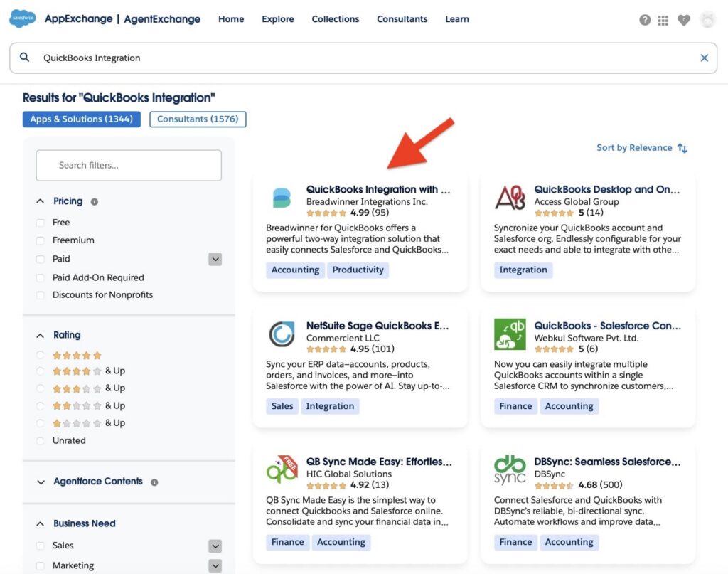This screenshot has height=574, width=728.
Task: Expand the Paid pricing dropdown
Action: [215, 259]
